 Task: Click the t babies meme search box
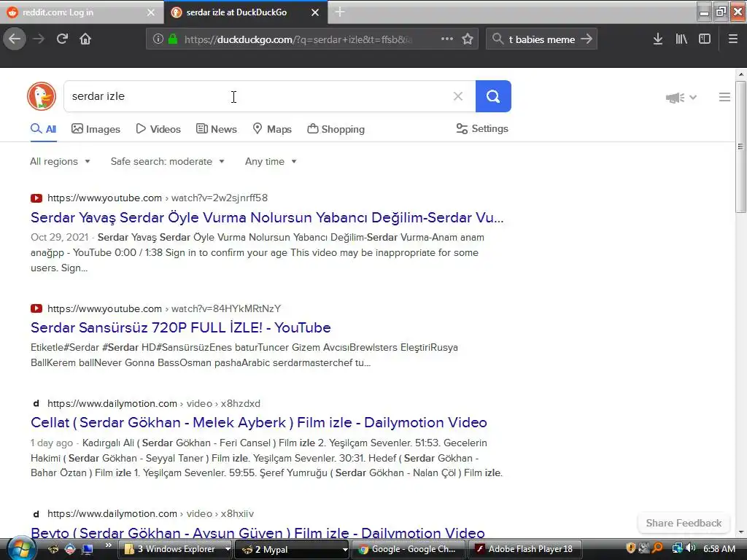pos(542,39)
